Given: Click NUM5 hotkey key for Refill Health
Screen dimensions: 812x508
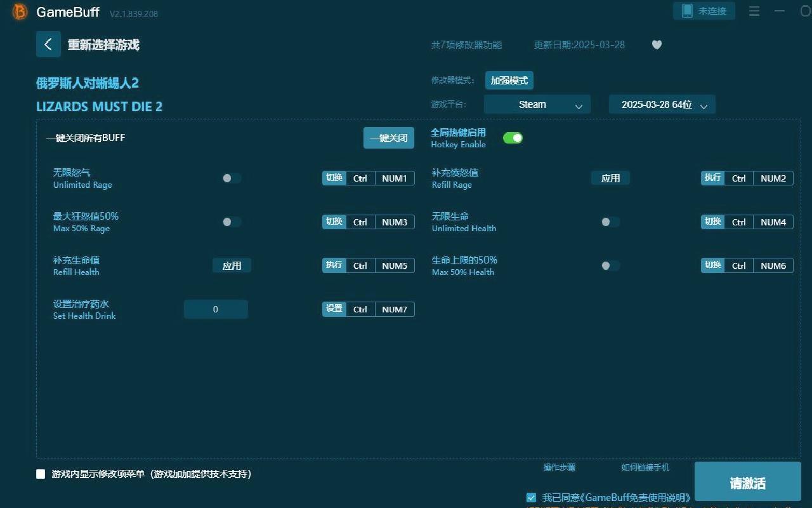Looking at the screenshot, I should coord(395,266).
